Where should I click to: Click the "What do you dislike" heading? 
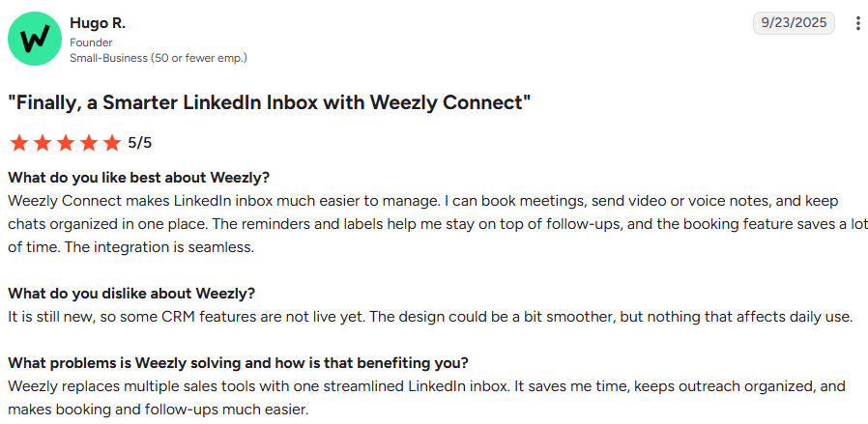131,293
